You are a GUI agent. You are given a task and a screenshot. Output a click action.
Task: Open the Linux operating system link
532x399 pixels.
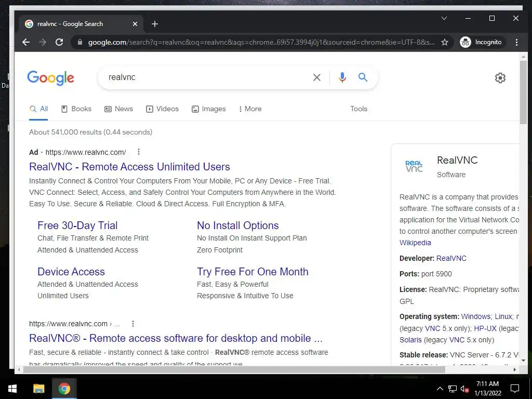(503, 316)
